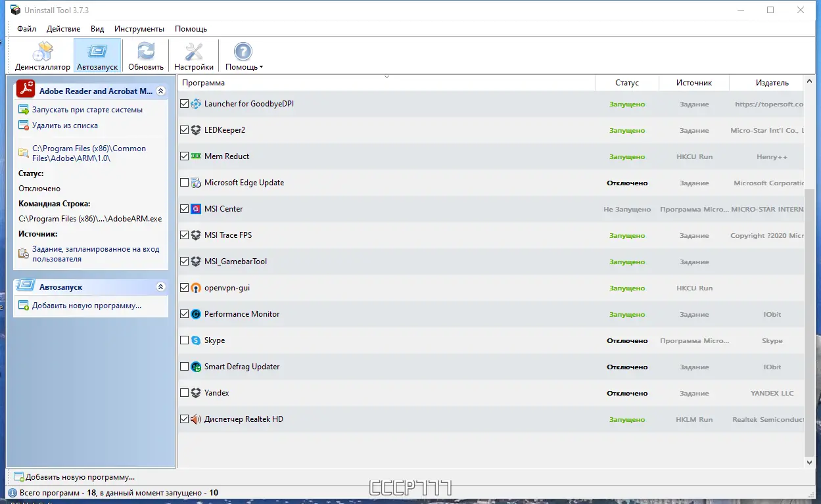Click the openvpn-gui orange icon

(196, 288)
